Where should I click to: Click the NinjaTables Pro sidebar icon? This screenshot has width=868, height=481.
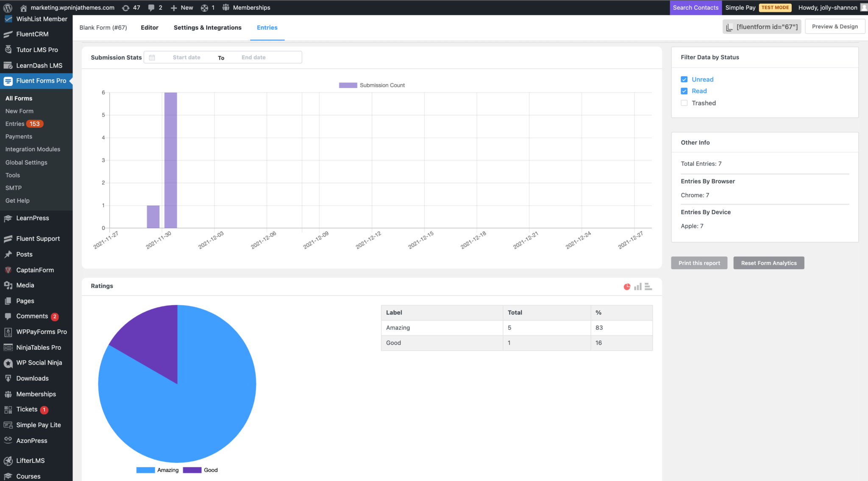click(8, 347)
